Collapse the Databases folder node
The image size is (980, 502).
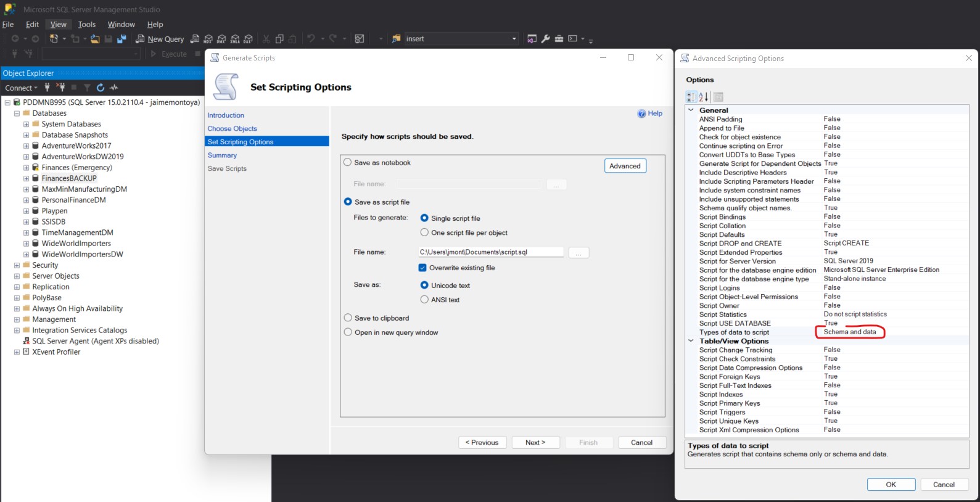point(17,113)
